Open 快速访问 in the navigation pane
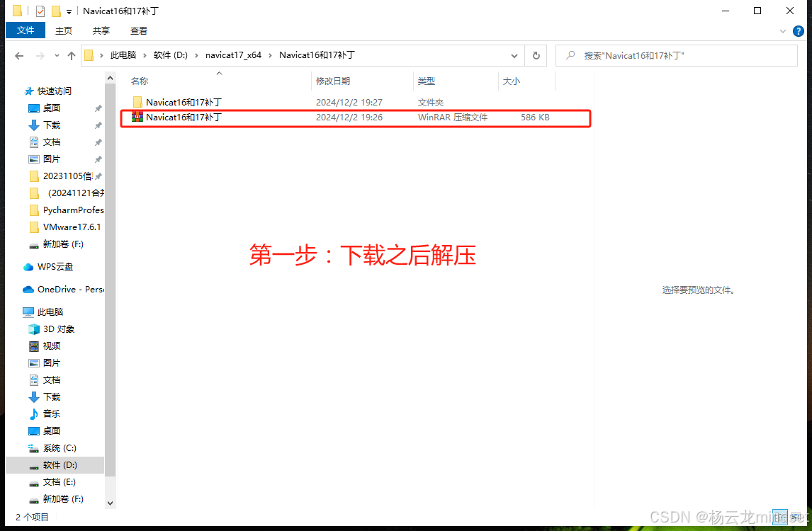The width and height of the screenshot is (812, 531). tap(54, 91)
